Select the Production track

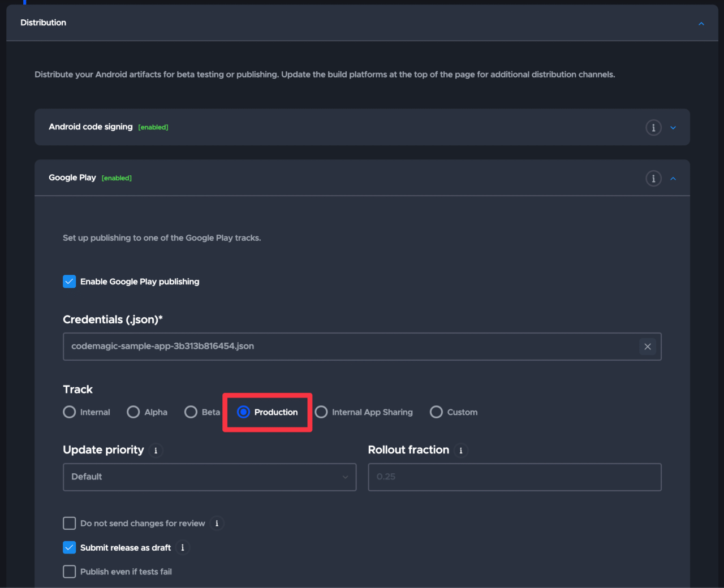point(244,412)
